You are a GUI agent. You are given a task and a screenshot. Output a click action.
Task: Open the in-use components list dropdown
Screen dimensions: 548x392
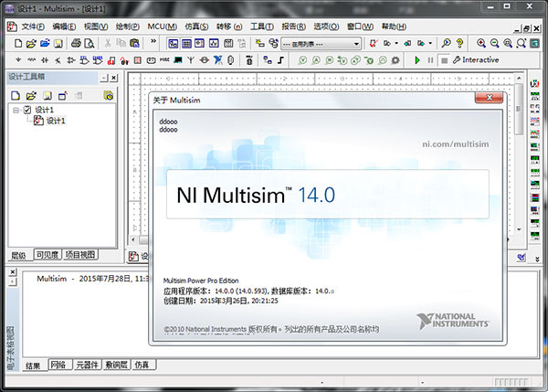[355, 43]
